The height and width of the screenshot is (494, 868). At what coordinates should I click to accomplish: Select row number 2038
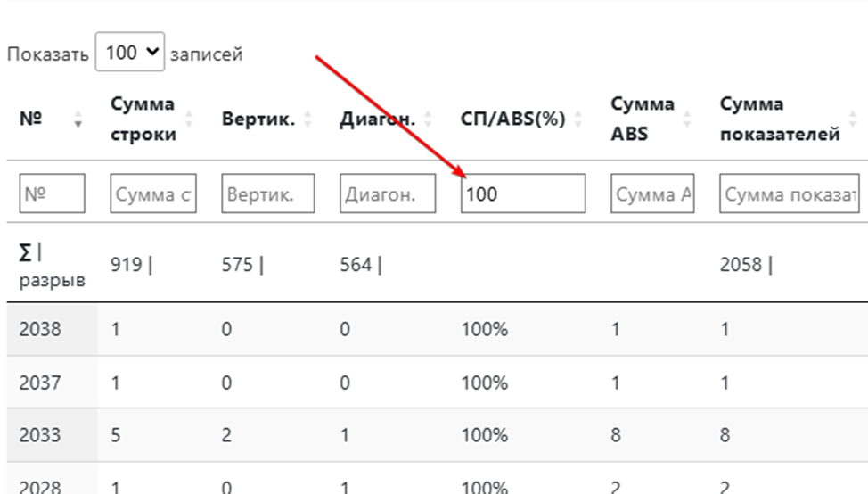(x=40, y=329)
